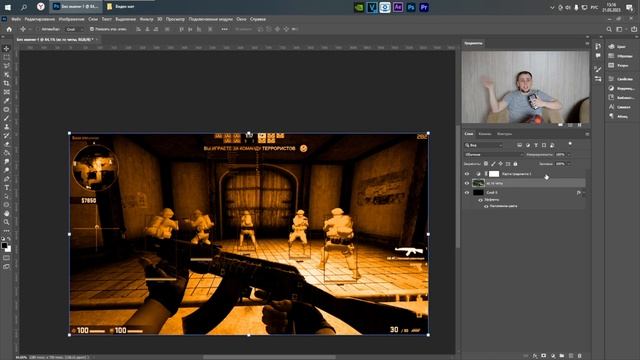Select the Hand tool
This screenshot has height=360, width=640.
click(6, 213)
